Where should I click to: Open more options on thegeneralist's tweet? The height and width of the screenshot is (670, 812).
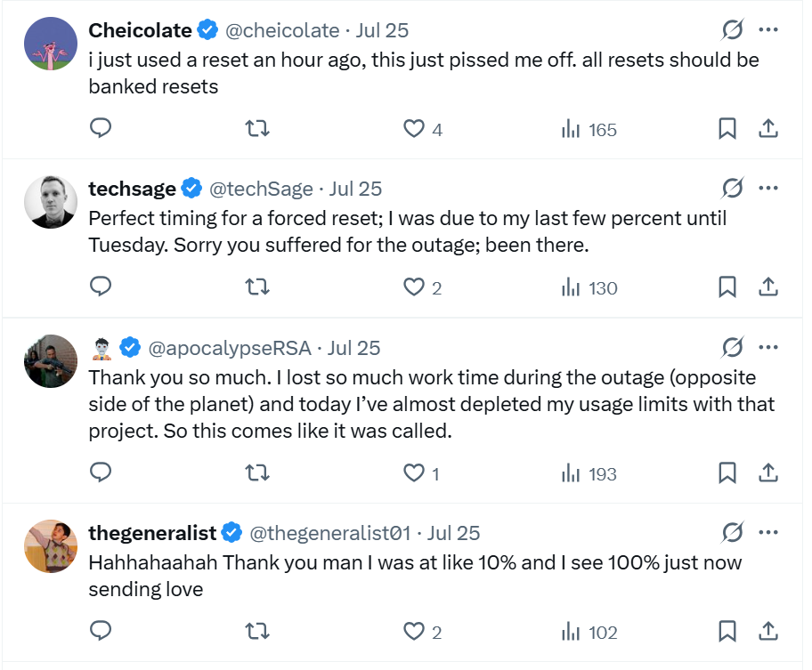click(x=768, y=532)
